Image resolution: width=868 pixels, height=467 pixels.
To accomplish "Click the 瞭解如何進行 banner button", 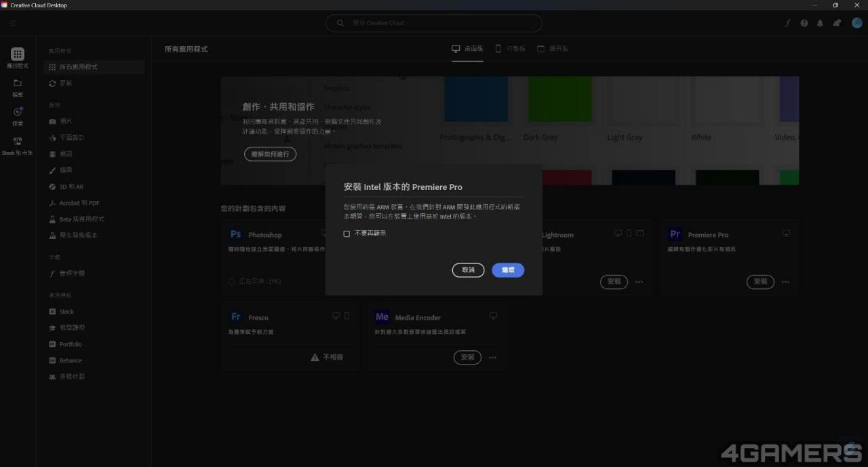I will (271, 154).
